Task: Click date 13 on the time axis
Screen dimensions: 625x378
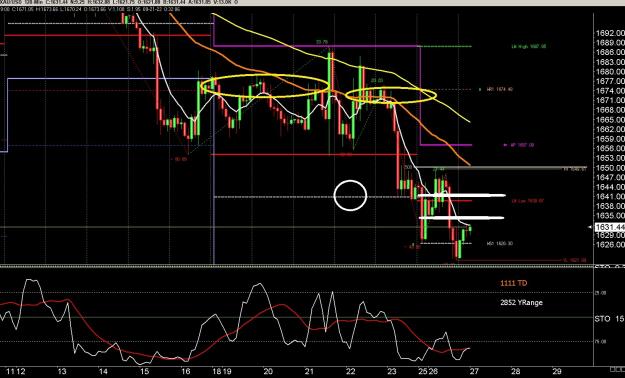Action: click(62, 372)
